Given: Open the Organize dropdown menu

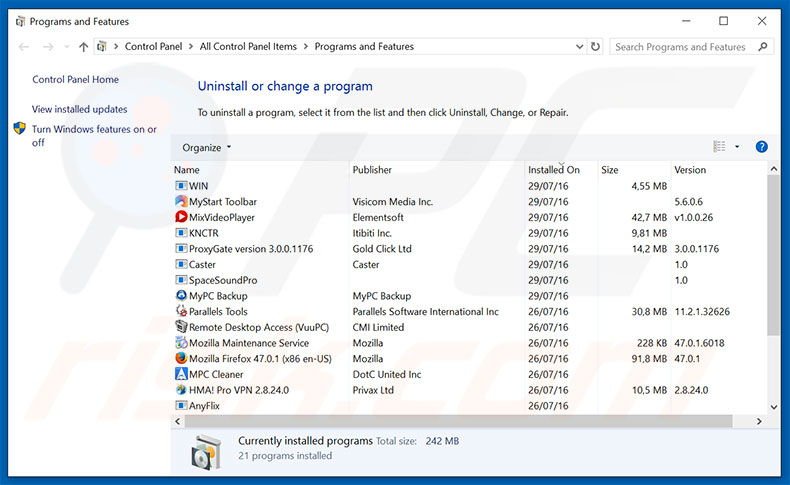Looking at the screenshot, I should coord(207,147).
